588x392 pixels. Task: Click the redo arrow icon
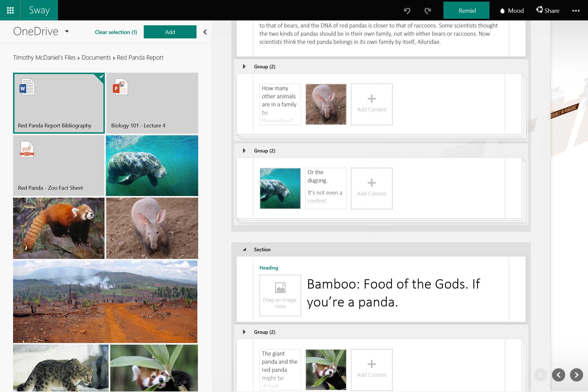pyautogui.click(x=428, y=11)
